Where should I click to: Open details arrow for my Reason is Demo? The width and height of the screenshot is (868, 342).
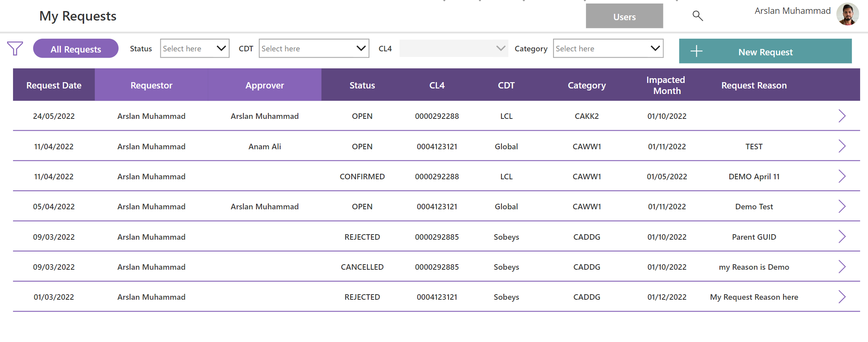pos(842,267)
